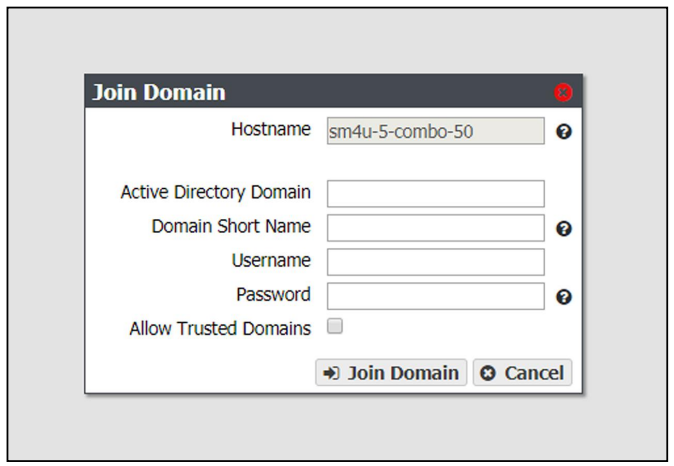Click the Allow Trusted Domains label

pyautogui.click(x=220, y=328)
